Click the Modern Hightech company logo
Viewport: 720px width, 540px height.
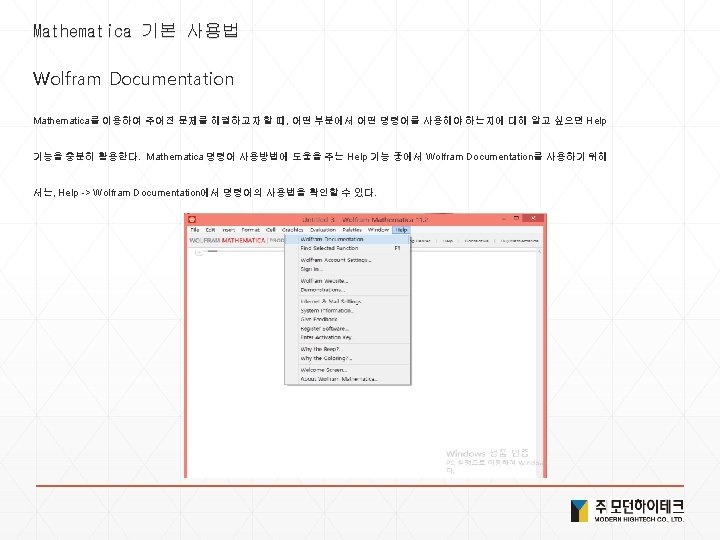[627, 511]
